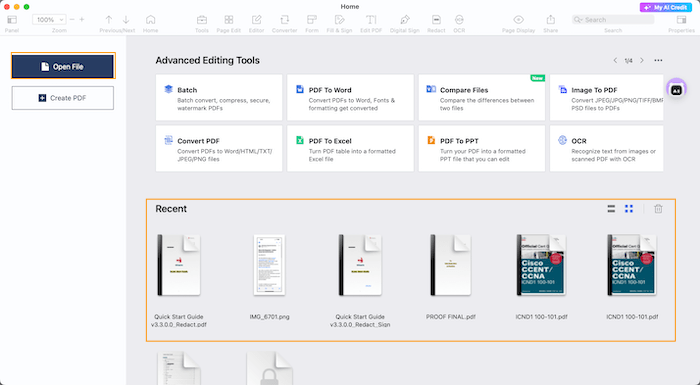Select the Page Edit tool
700x385 pixels.
229,20
